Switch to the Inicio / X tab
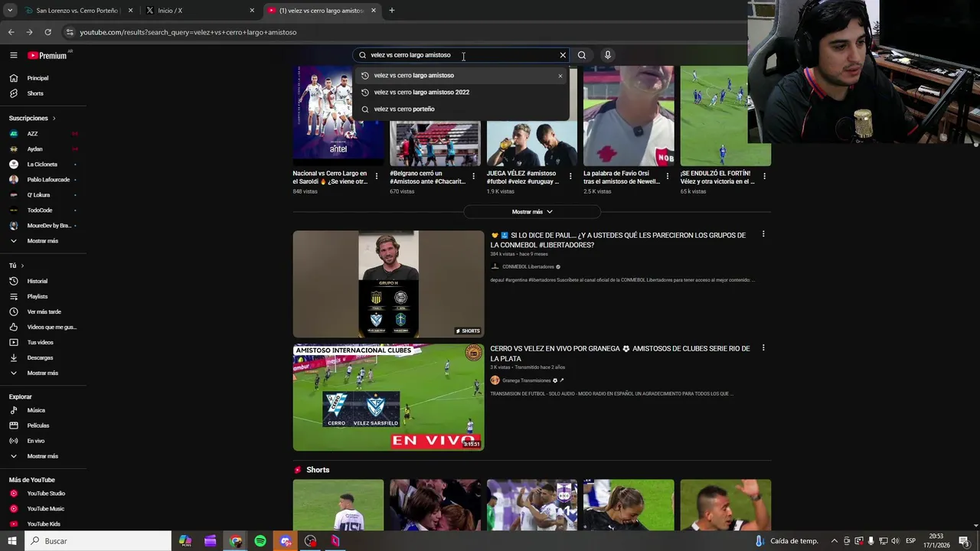This screenshot has height=551, width=980. pyautogui.click(x=201, y=11)
